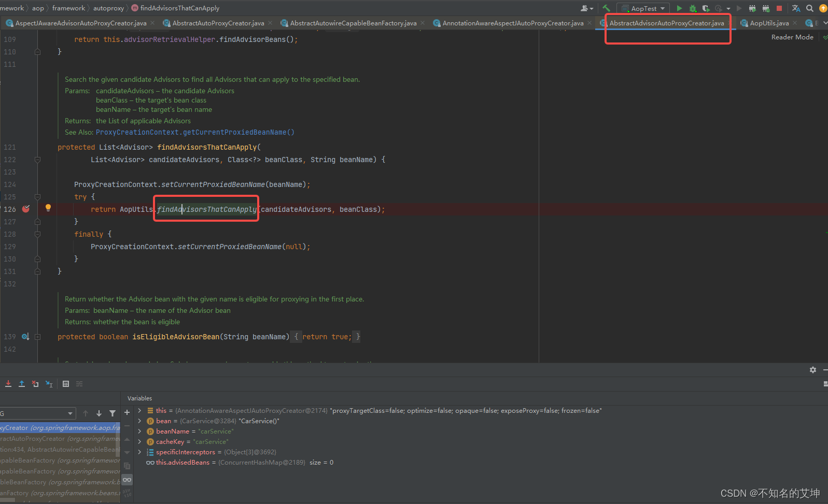Toggle the breakpoint on line 126
Viewport: 828px width, 504px height.
point(26,209)
